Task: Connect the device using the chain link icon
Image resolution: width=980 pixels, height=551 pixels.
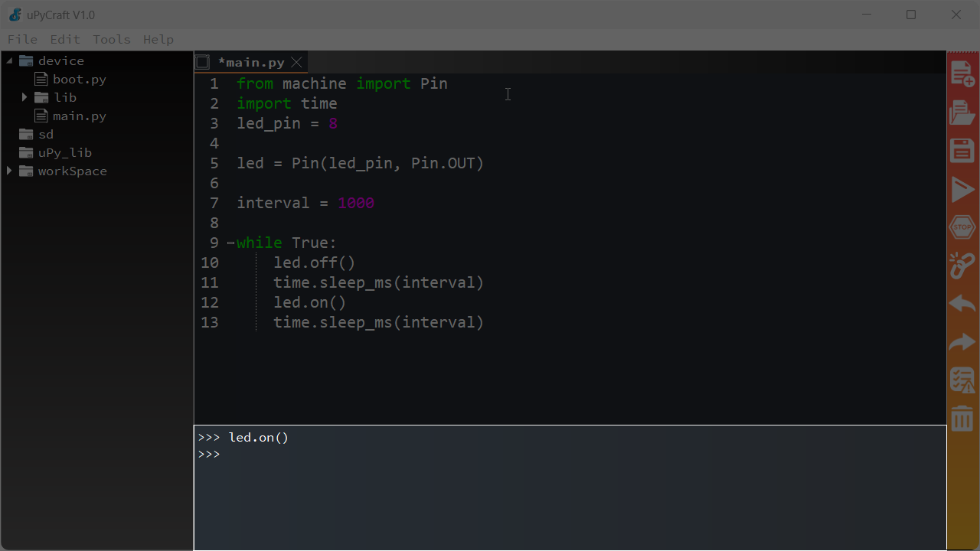Action: [x=962, y=265]
